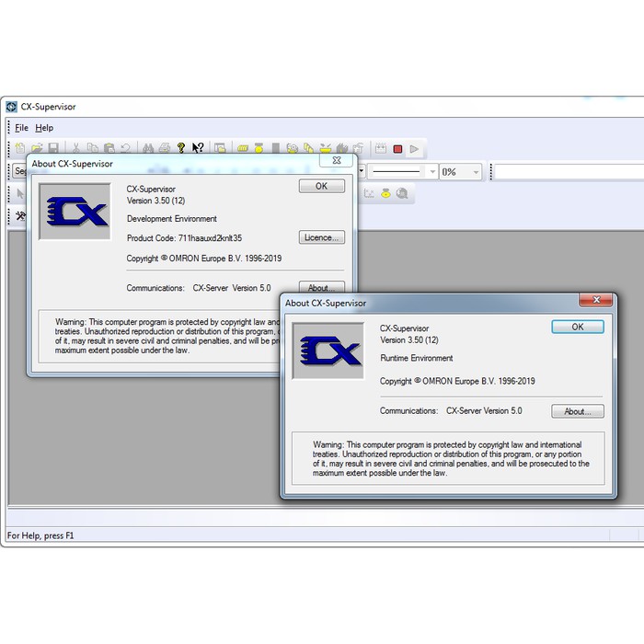The image size is (644, 644).
Task: Click the Run project play triangle icon
Action: (414, 149)
